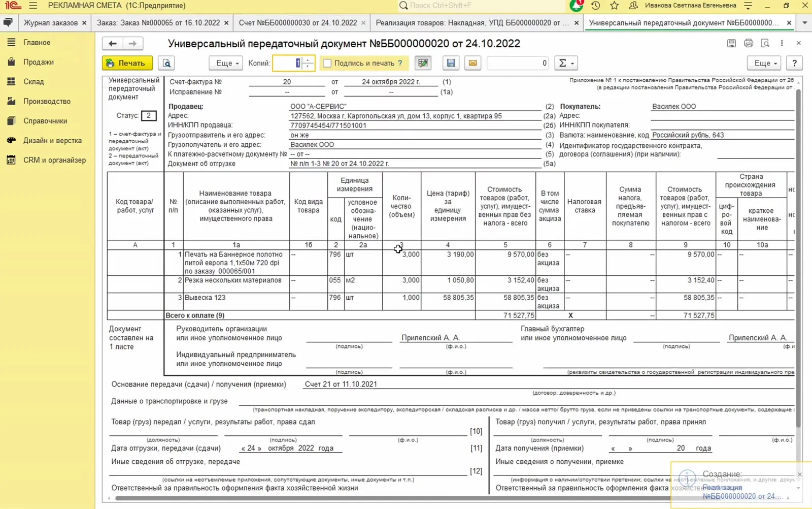Open the main hamburger menu
This screenshot has width=812, height=509.
(33, 6)
